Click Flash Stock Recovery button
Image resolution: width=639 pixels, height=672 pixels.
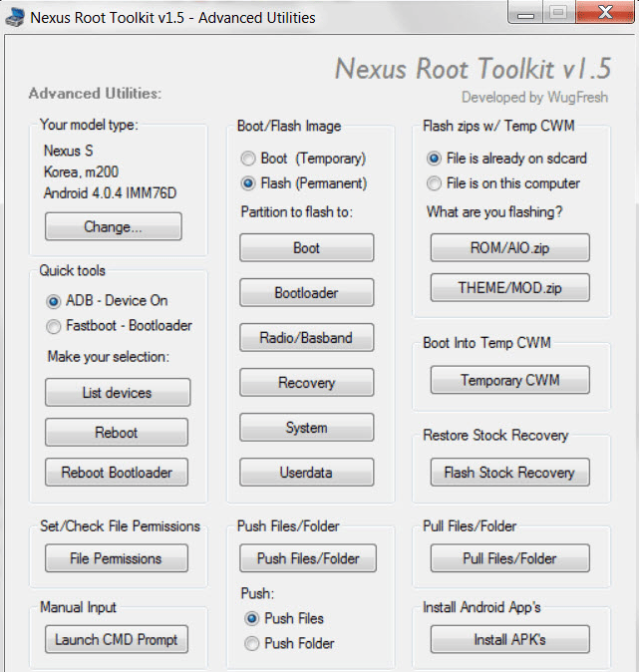(x=510, y=472)
